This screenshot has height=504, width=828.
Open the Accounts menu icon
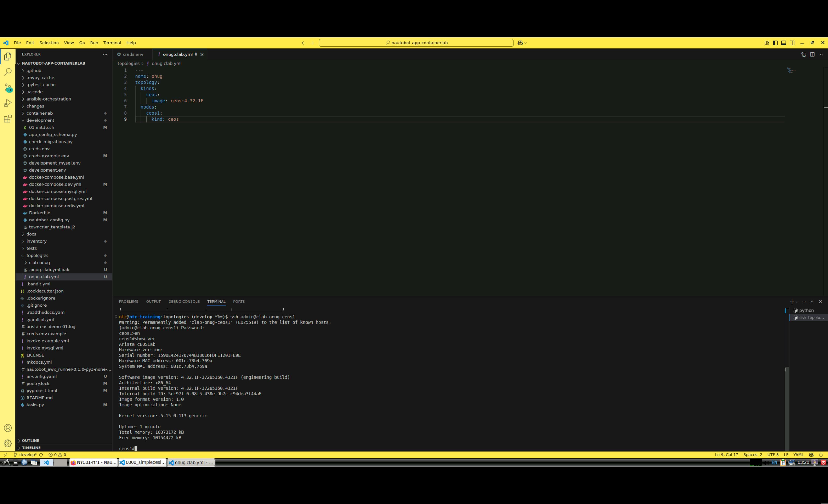click(x=8, y=428)
